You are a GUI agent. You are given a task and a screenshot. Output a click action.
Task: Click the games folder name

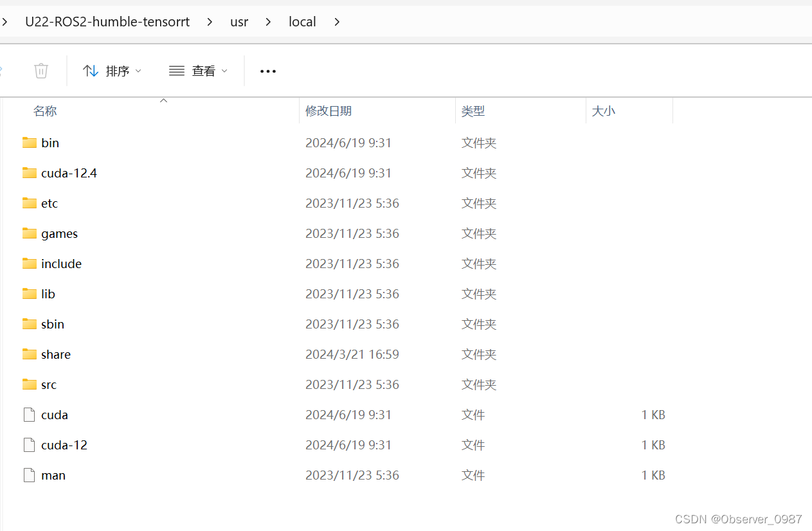pyautogui.click(x=59, y=233)
